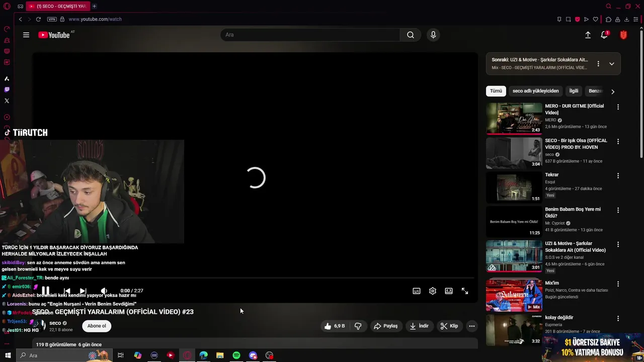The image size is (644, 362).
Task: Open the seco channel name
Action: click(55, 323)
